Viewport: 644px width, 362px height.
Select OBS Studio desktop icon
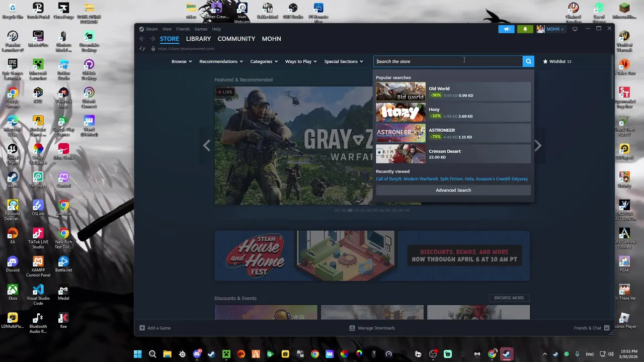[293, 11]
